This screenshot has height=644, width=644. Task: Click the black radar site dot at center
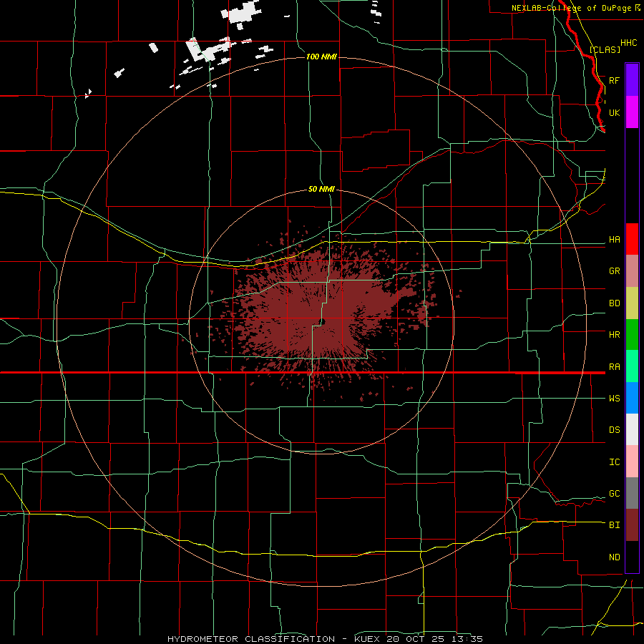322,321
